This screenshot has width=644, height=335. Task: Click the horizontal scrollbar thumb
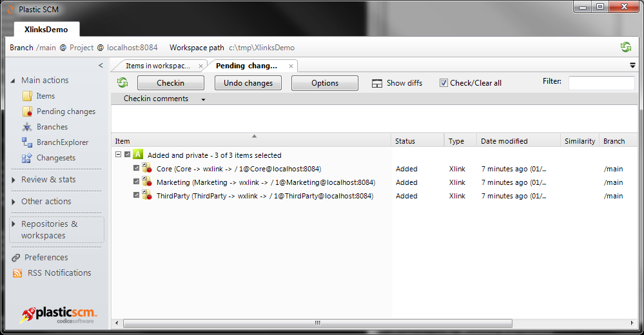coord(317,323)
